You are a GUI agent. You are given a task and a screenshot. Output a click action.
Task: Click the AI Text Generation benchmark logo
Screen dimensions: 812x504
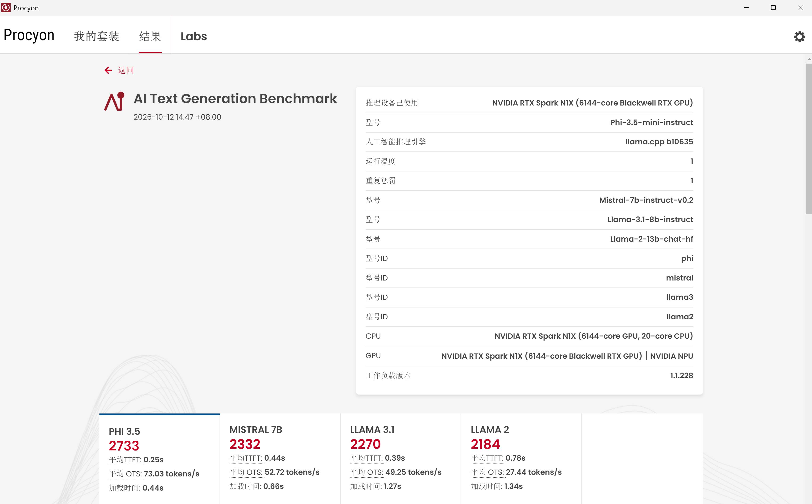pyautogui.click(x=114, y=101)
